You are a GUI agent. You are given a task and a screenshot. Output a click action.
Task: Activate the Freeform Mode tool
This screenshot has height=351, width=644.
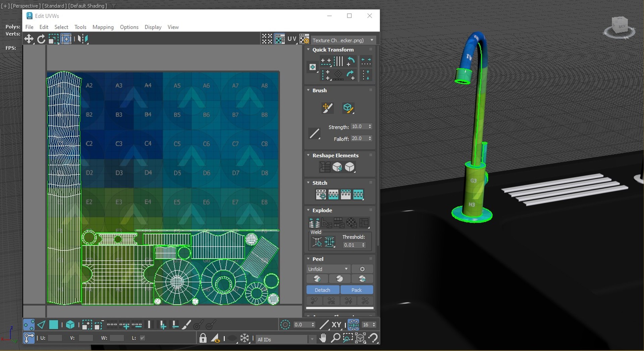pos(66,39)
